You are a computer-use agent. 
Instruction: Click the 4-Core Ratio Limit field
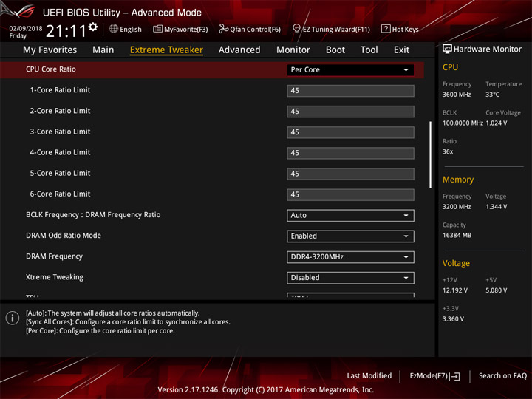[350, 153]
